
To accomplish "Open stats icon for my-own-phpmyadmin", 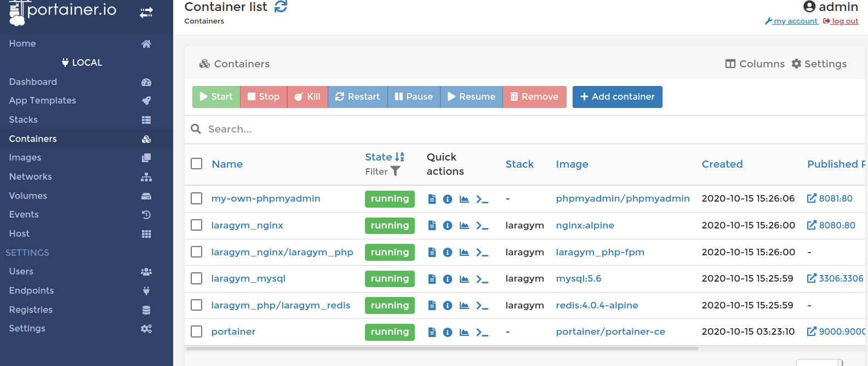I will point(464,199).
